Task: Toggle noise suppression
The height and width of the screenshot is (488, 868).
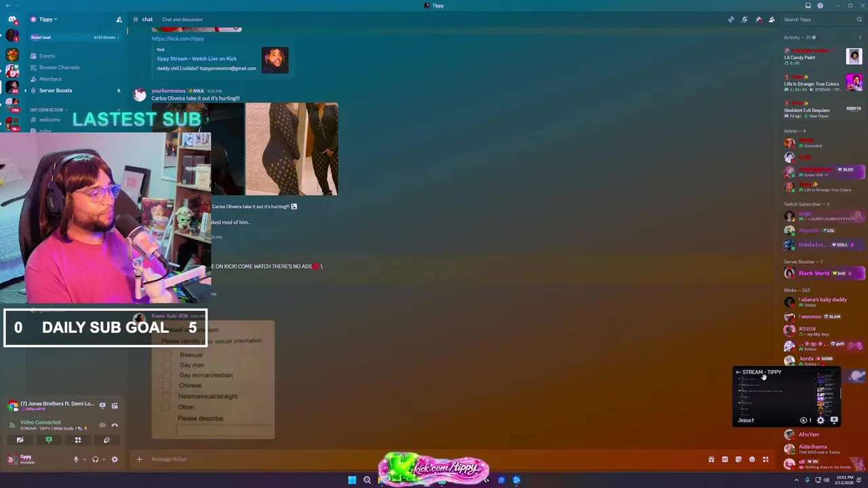Action: (102, 425)
